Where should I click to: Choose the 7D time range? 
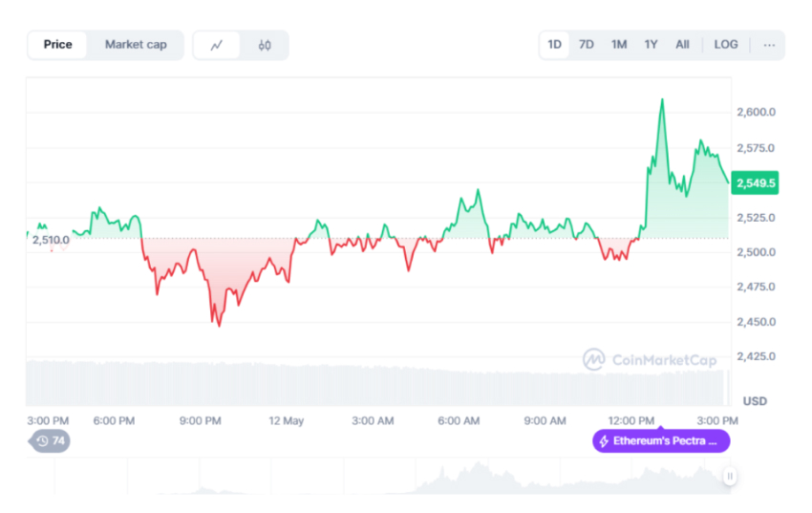(587, 45)
